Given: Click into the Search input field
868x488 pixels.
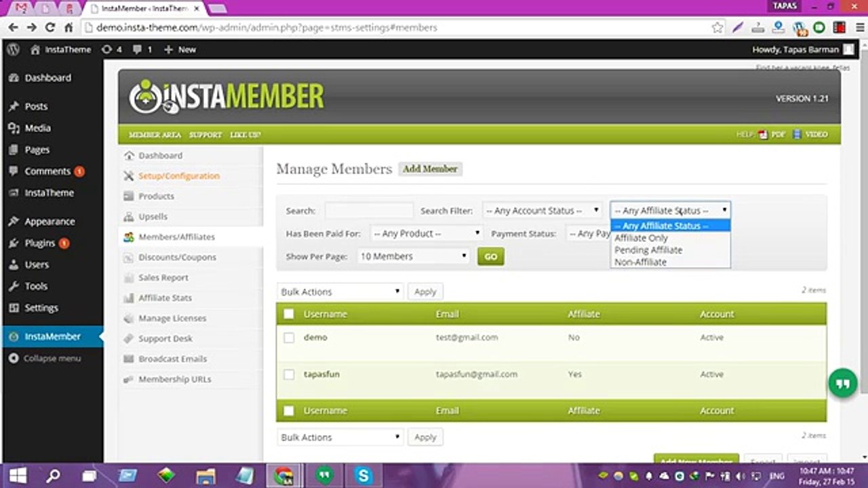Looking at the screenshot, I should [369, 211].
